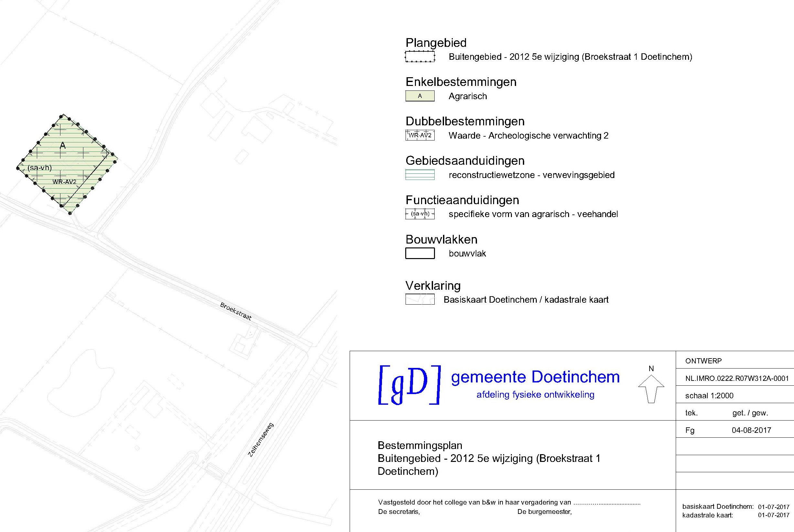Click the 'Bouwvlakken' legend heading
Image resolution: width=794 pixels, height=532 pixels.
(x=441, y=239)
